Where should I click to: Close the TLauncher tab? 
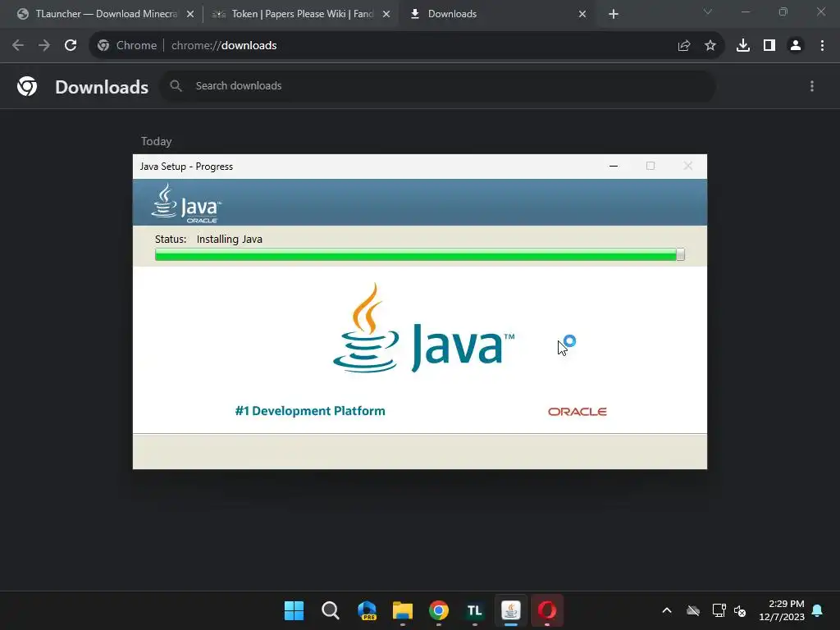[190, 15]
